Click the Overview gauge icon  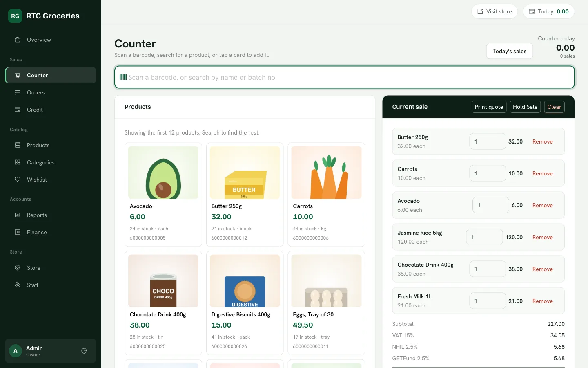coord(18,40)
